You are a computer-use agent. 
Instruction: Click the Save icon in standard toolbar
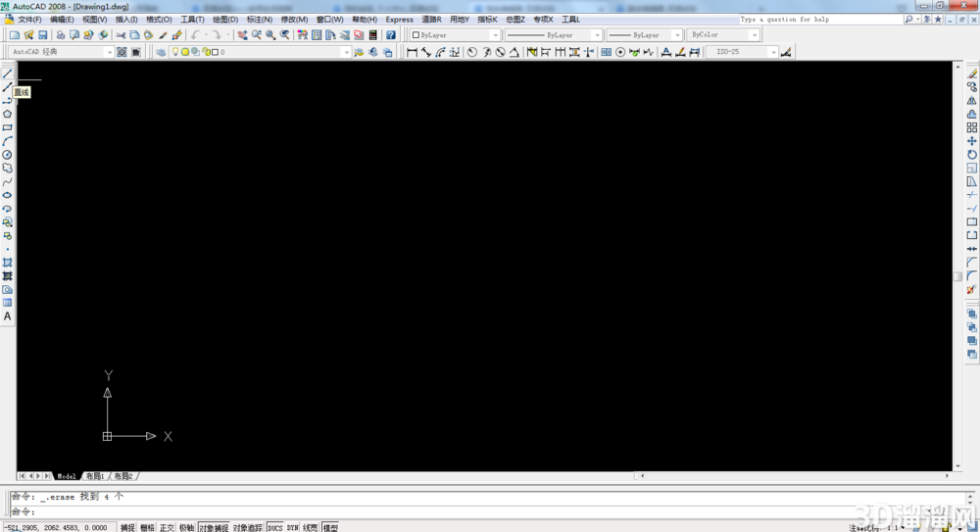click(x=42, y=35)
